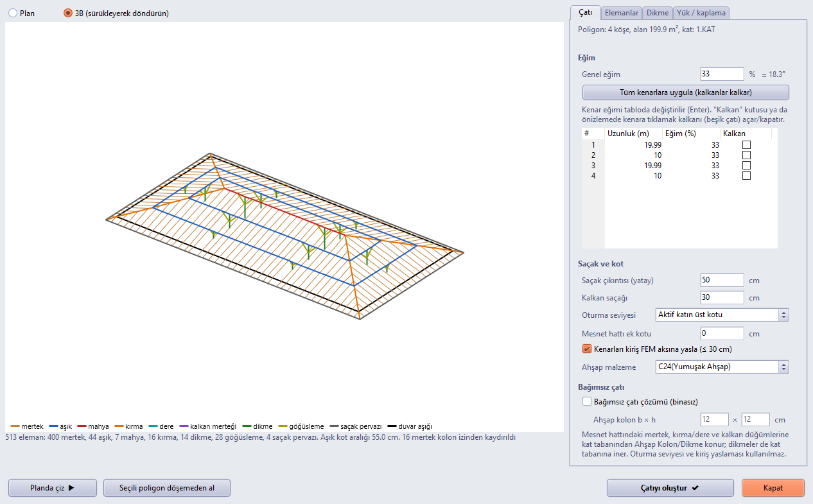Switch to the Elemanlar tab
813x504 pixels.
point(621,12)
